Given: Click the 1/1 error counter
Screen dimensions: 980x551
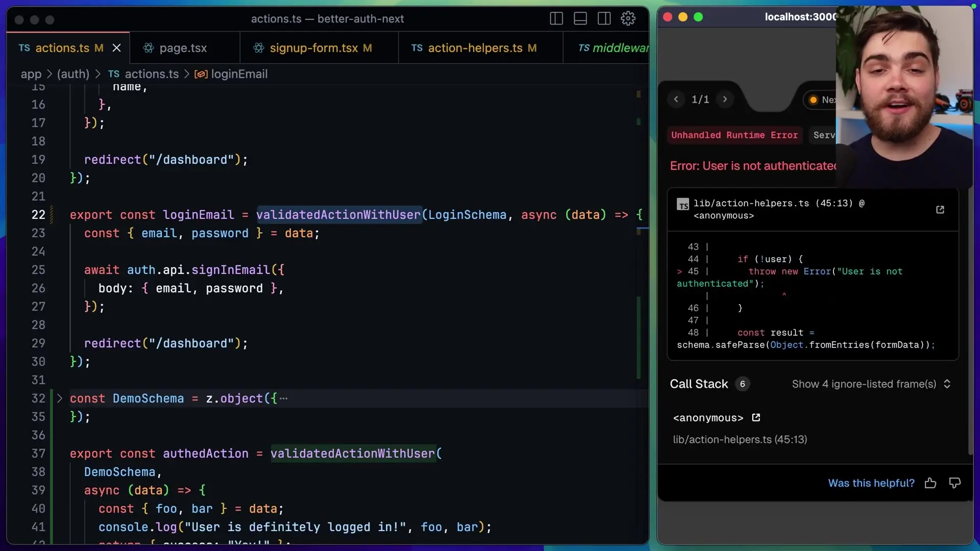Looking at the screenshot, I should 700,99.
